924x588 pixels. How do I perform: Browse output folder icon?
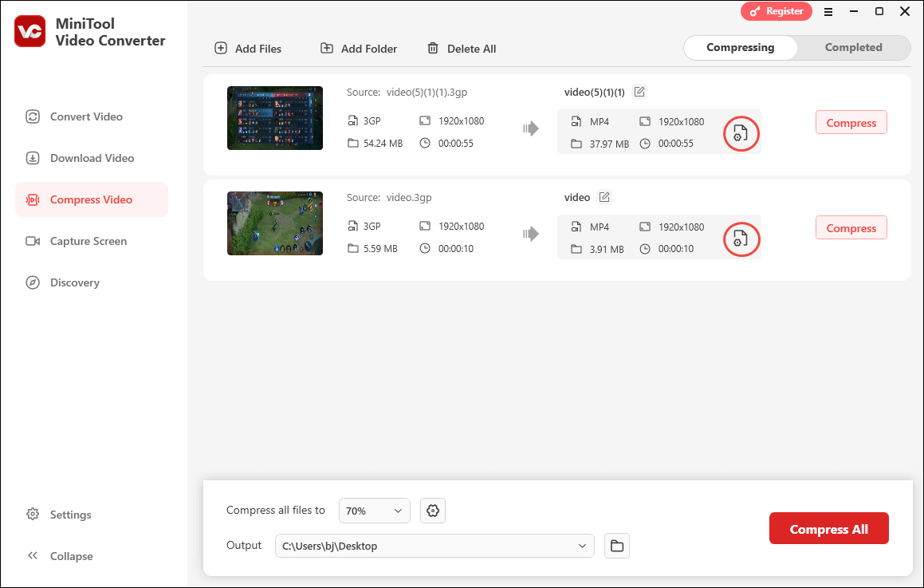[x=616, y=547]
